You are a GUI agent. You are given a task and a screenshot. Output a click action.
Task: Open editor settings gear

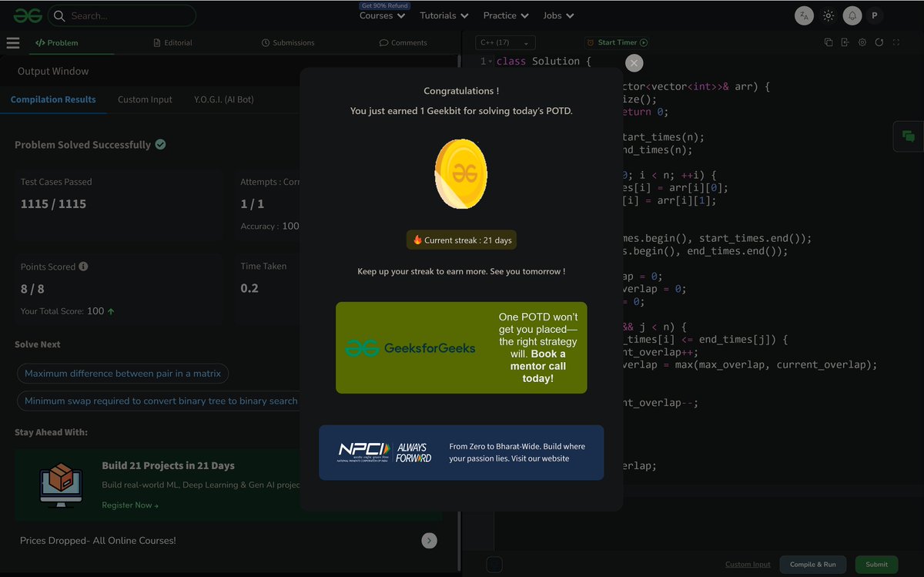[862, 42]
